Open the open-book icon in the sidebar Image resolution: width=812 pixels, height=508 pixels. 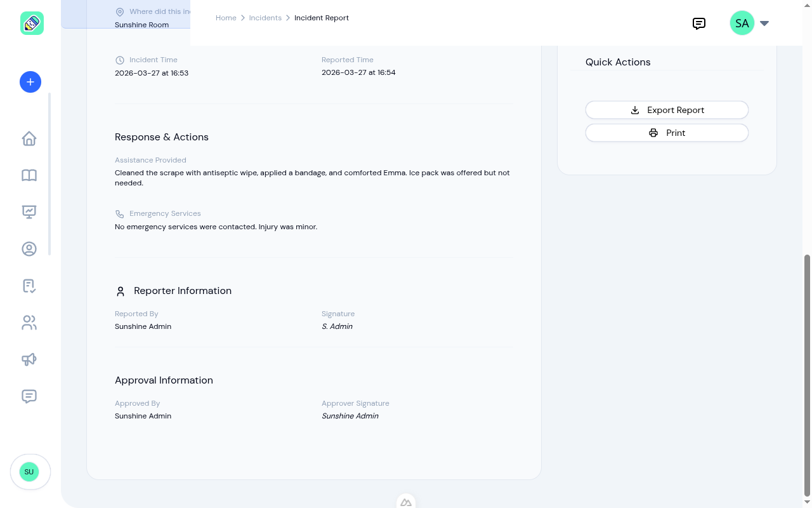29,175
